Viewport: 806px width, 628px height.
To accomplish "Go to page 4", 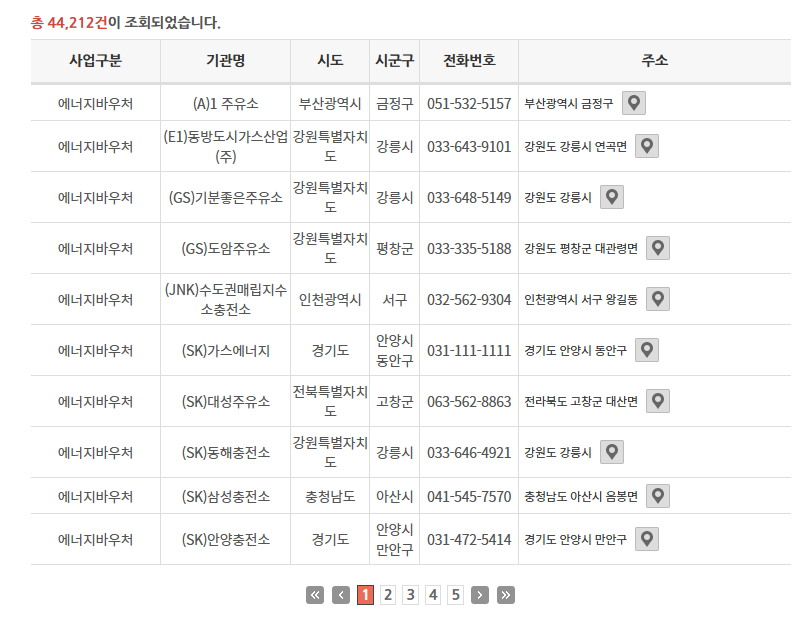I will 433,595.
